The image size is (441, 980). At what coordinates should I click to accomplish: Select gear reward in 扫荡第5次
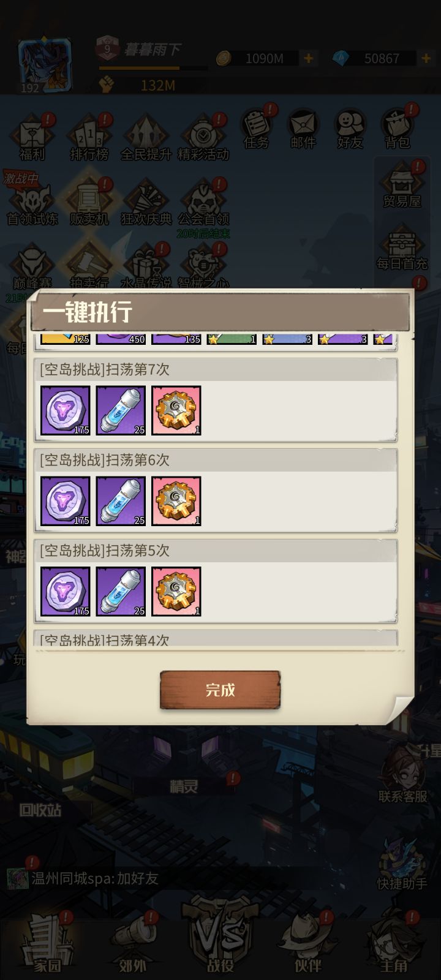point(176,592)
